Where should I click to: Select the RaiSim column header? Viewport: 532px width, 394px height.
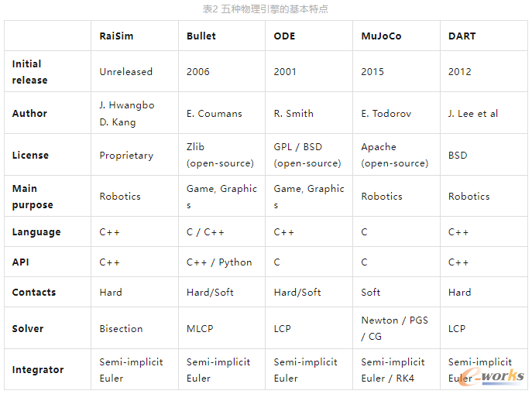coord(116,36)
